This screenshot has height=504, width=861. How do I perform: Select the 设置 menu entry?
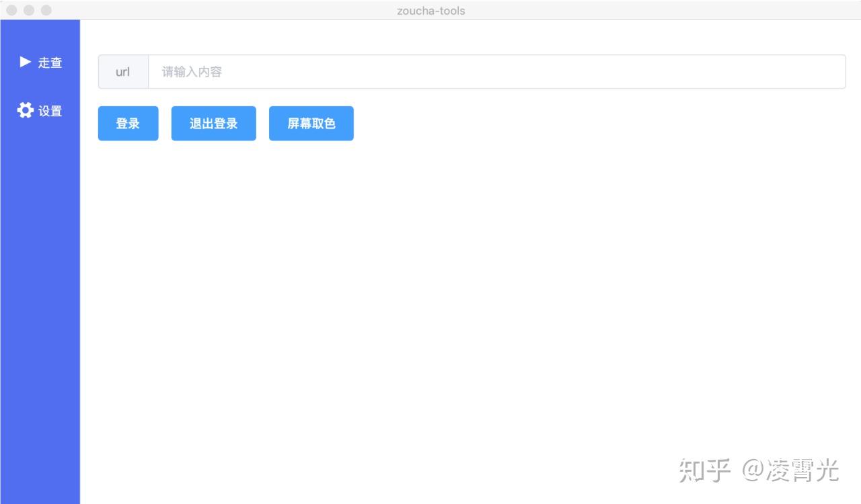(50, 110)
